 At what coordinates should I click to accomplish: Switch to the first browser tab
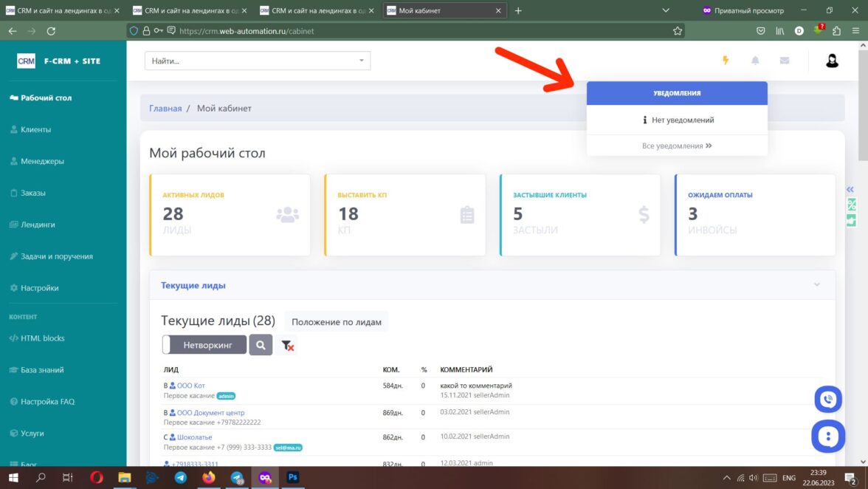tap(61, 10)
